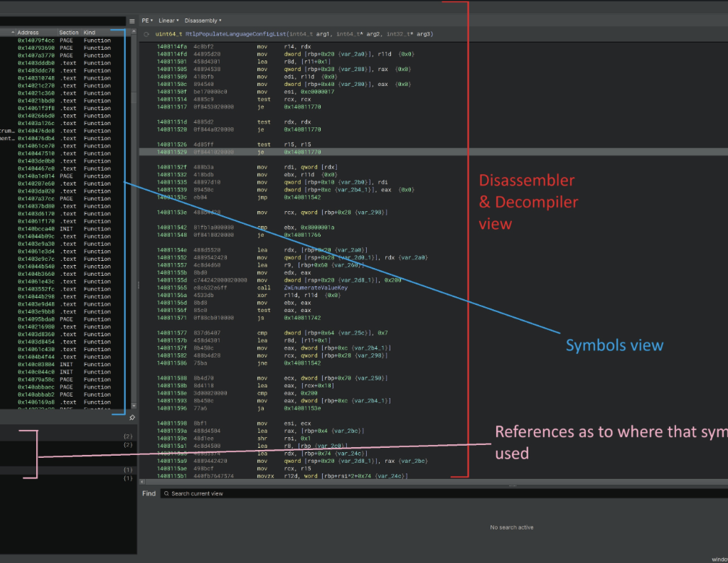728x563 pixels.
Task: Open the Disassembly level dropdown
Action: coord(203,21)
